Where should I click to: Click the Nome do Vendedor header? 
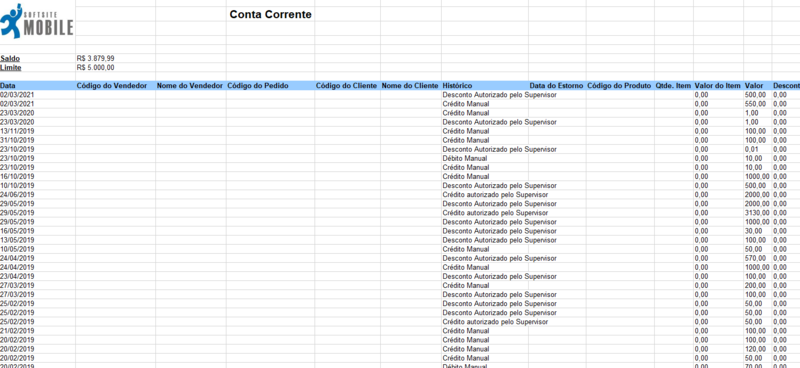191,86
